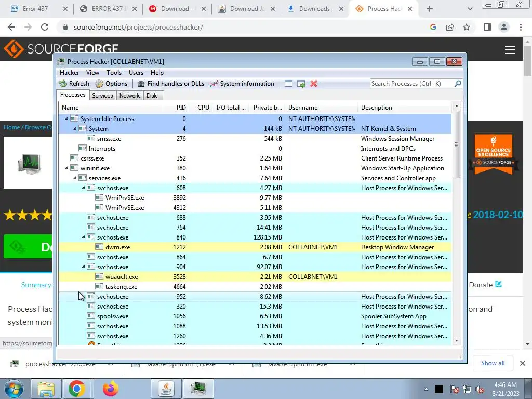Bookmark the page with the star icon

click(467, 27)
